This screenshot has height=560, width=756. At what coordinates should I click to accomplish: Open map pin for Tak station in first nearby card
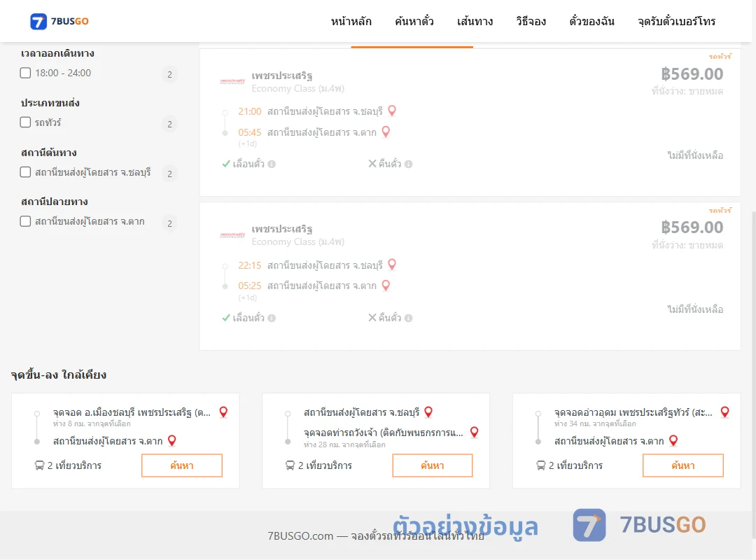click(x=172, y=440)
